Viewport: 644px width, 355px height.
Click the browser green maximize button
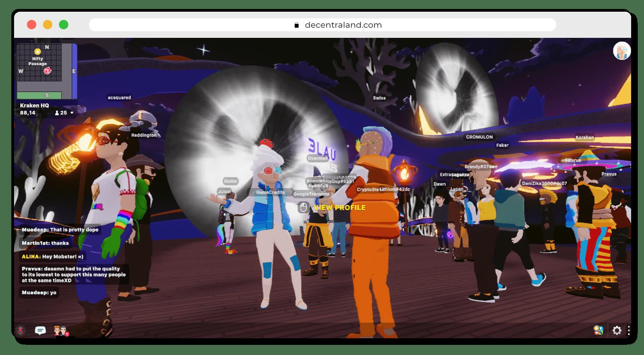[64, 25]
